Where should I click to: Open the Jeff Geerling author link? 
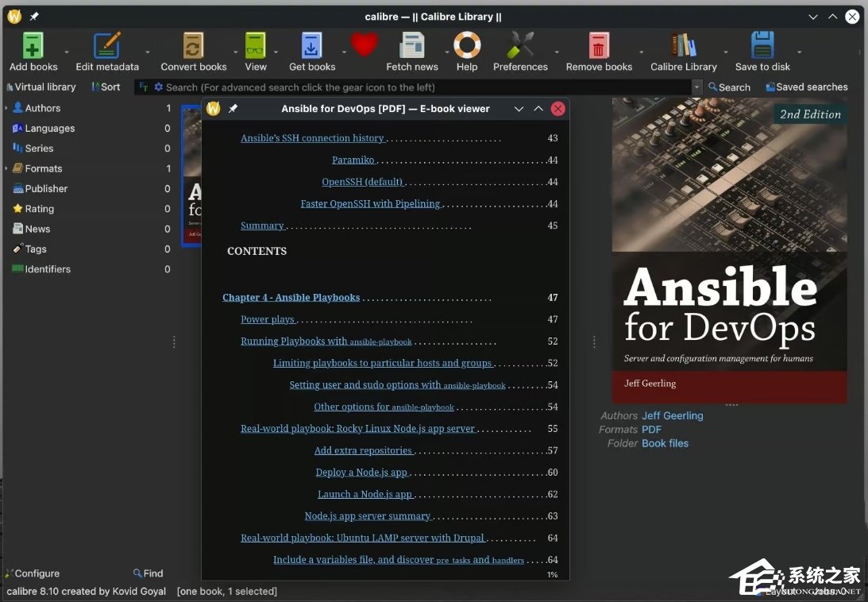(672, 415)
